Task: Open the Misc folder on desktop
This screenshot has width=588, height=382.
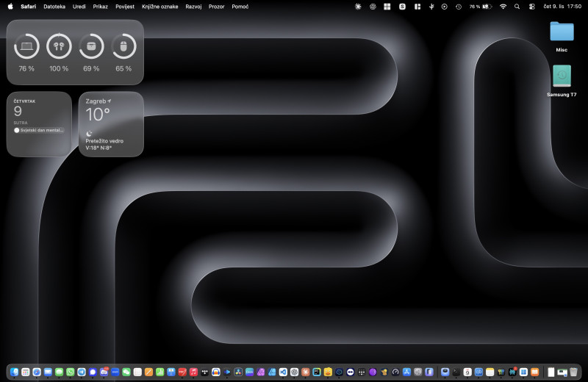Action: point(562,32)
